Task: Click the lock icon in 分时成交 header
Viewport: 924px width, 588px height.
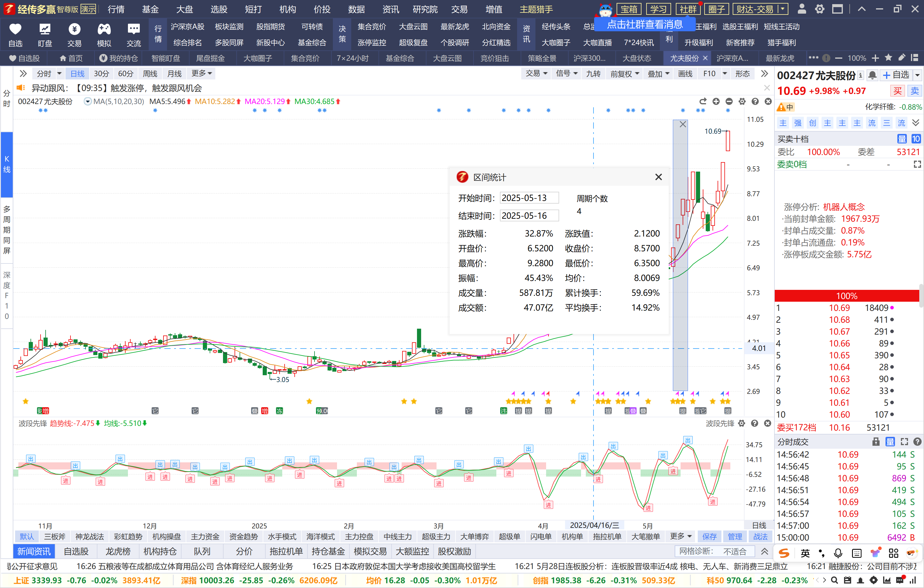Action: tap(876, 442)
